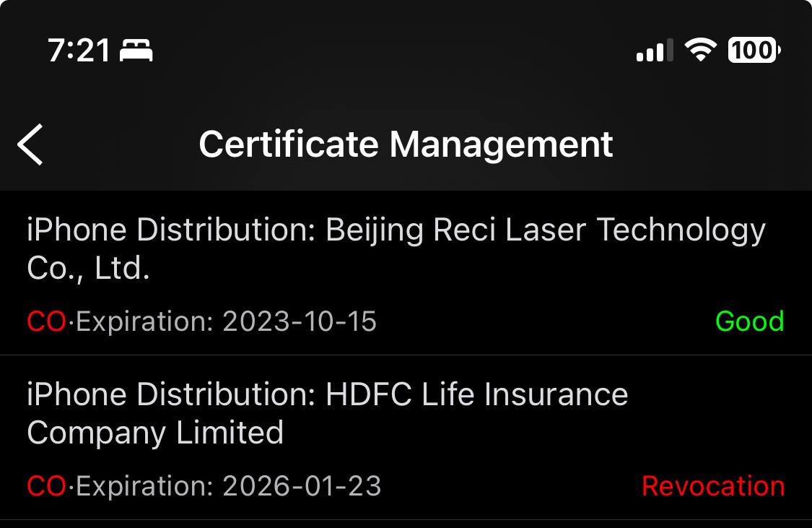Select the Expiration 2023-10-15 text
The image size is (812, 528).
226,321
